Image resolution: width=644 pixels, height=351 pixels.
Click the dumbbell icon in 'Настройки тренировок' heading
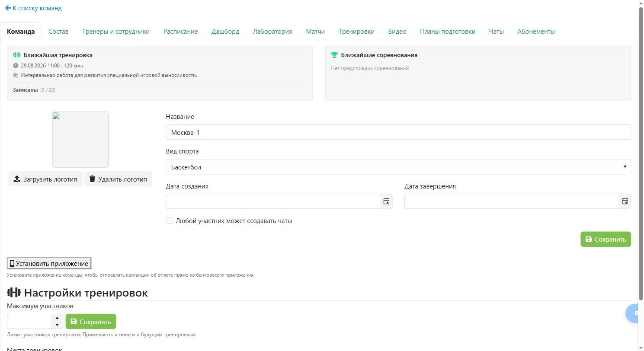coord(14,293)
